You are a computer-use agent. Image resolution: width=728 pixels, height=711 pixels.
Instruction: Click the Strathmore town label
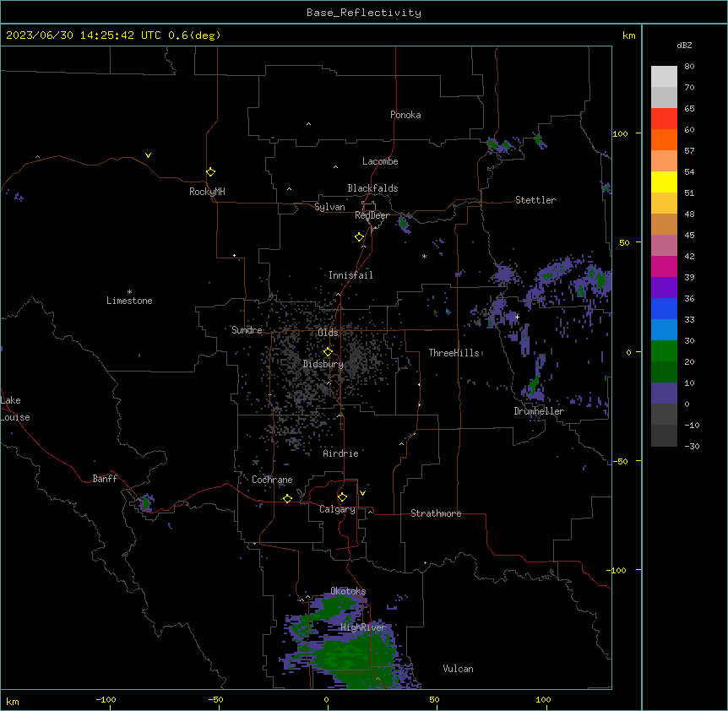coord(436,513)
